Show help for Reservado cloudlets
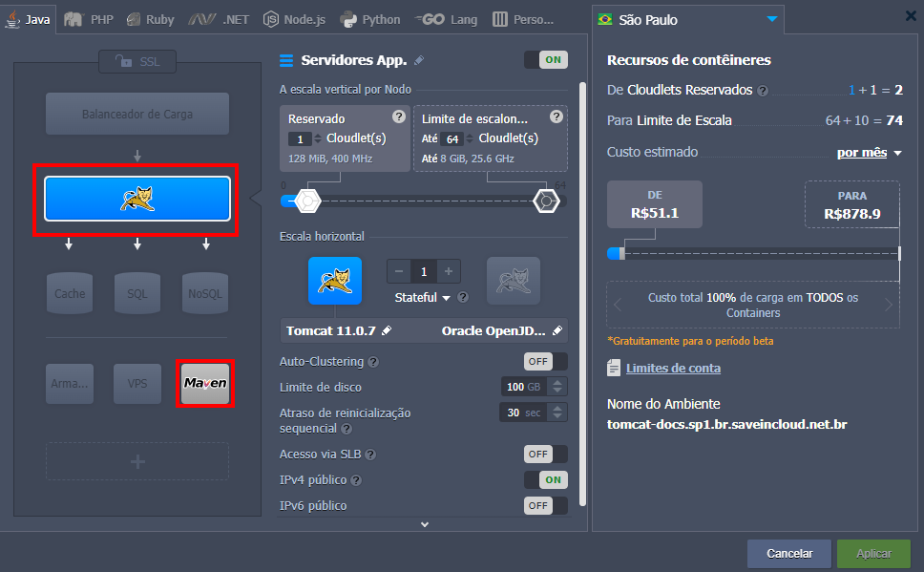 click(399, 117)
